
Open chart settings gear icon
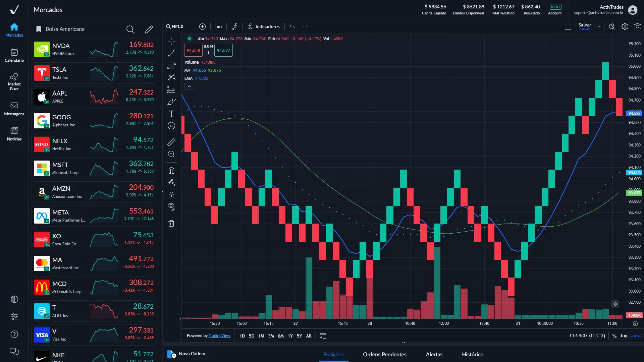625,26
